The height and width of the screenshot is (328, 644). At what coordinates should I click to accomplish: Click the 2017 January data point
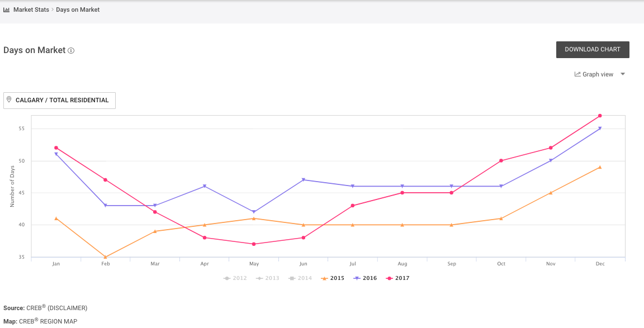(56, 148)
